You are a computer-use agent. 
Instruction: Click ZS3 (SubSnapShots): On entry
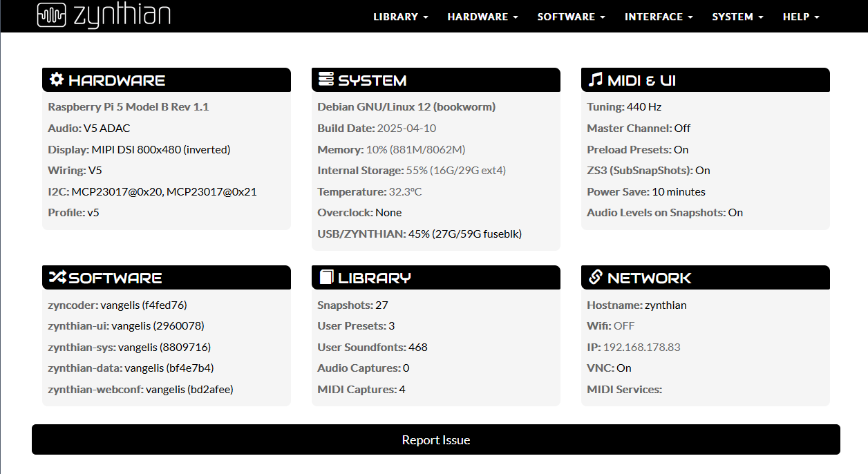coord(648,170)
